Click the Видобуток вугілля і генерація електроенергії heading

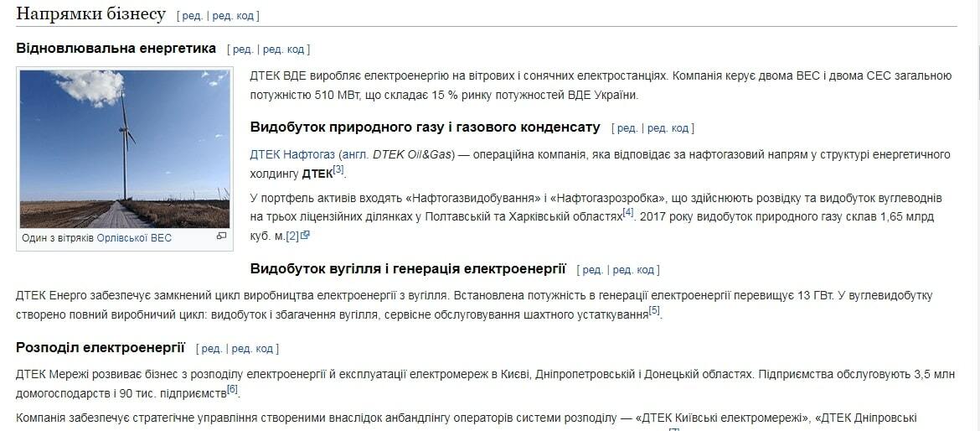click(x=408, y=269)
